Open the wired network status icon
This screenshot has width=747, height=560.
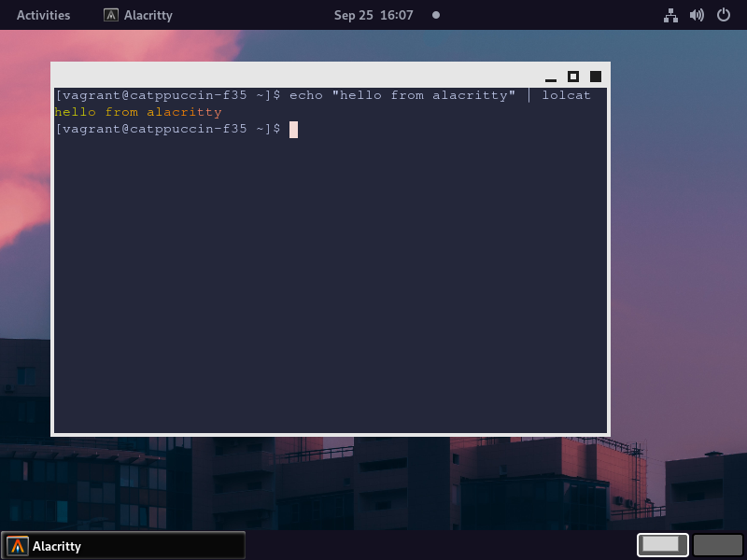pos(670,15)
